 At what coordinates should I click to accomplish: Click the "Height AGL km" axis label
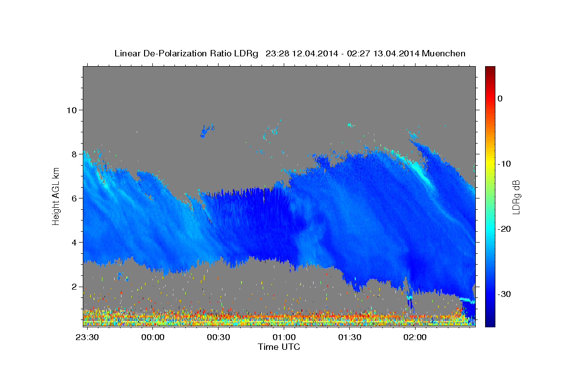[x=56, y=196]
